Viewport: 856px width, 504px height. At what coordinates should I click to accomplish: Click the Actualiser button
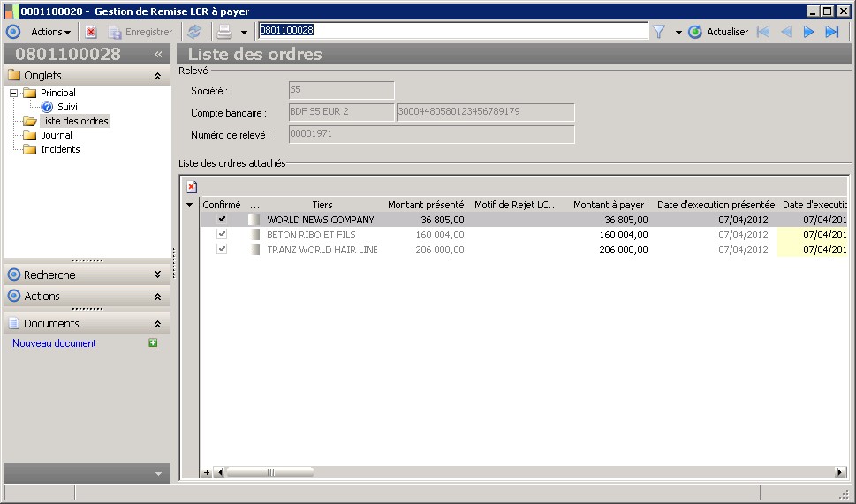718,32
